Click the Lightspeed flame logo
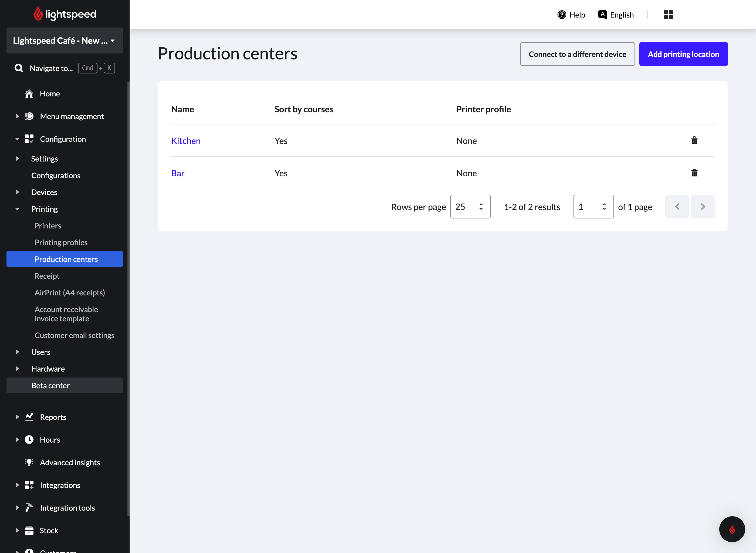 coord(38,14)
